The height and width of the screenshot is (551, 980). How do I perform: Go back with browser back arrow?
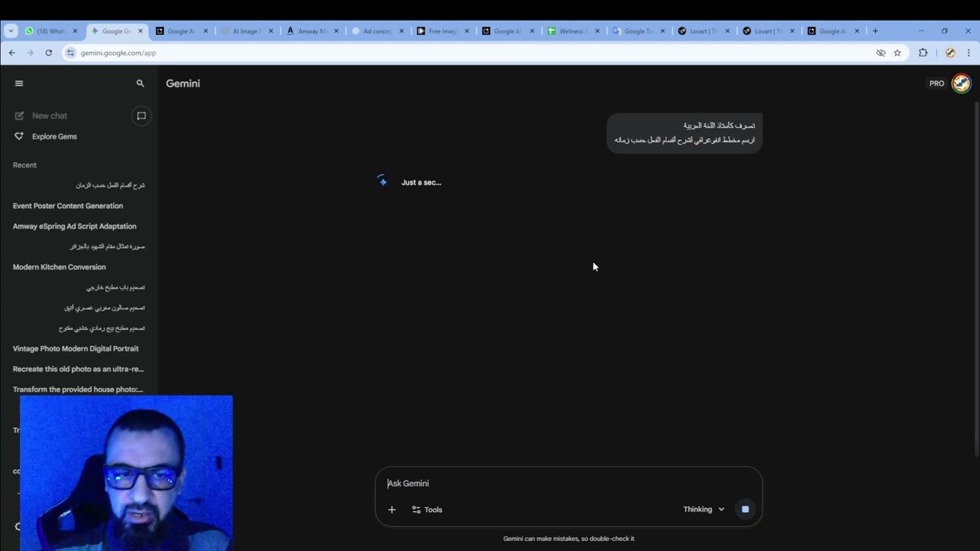[11, 53]
